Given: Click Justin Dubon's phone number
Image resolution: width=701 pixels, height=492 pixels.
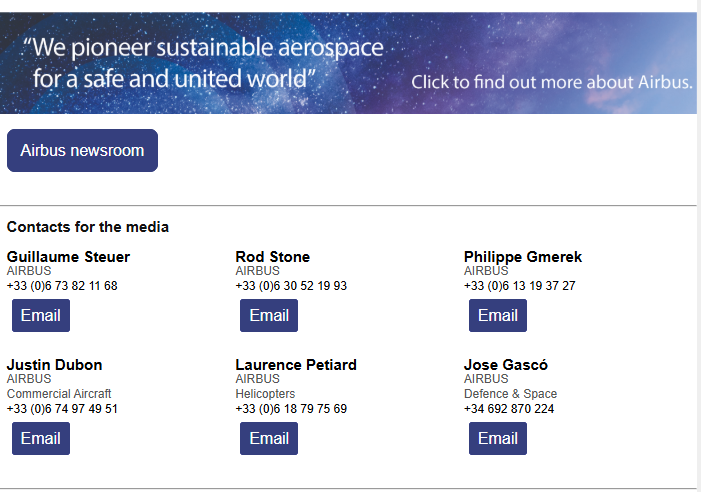Looking at the screenshot, I should point(62,409).
